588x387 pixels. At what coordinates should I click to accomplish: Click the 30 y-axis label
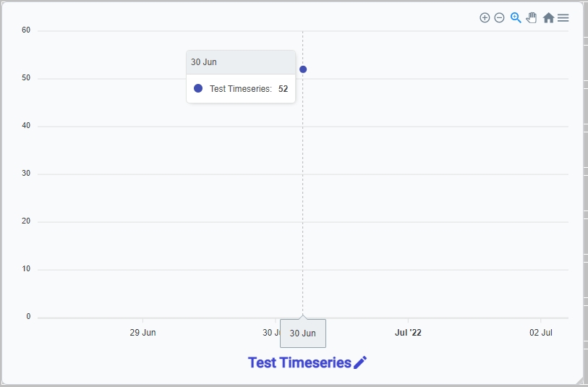26,174
